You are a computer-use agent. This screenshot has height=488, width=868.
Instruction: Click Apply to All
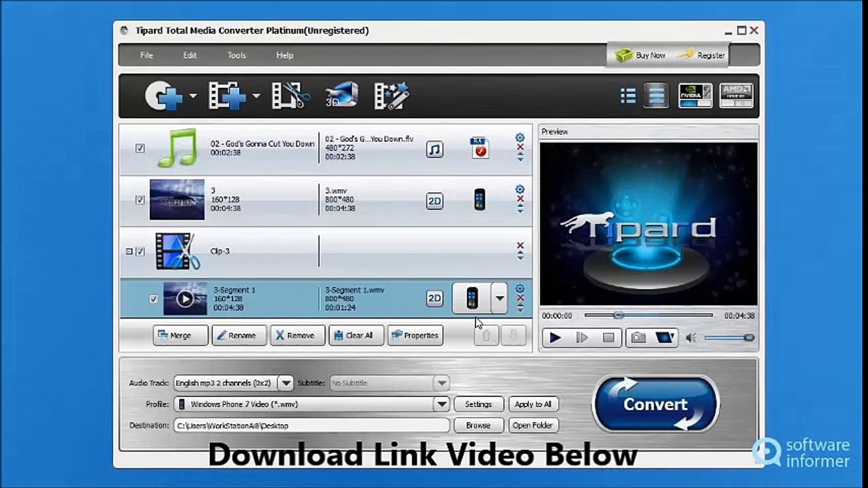(x=533, y=405)
